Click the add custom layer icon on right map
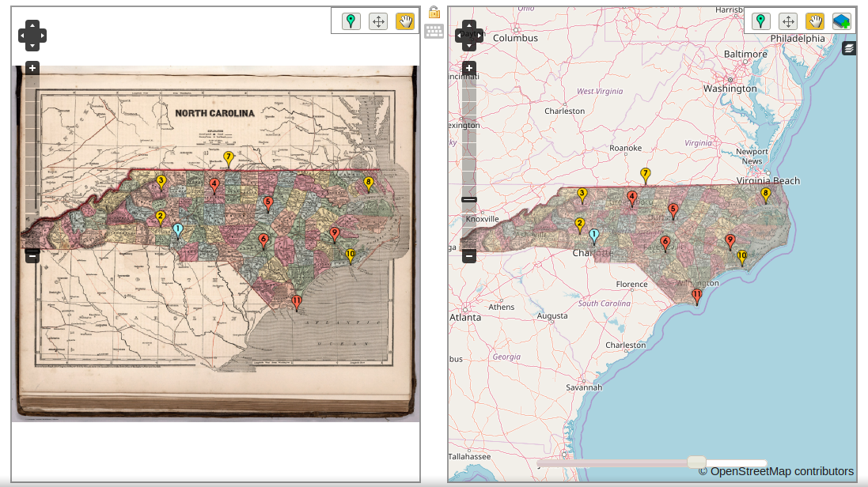The height and width of the screenshot is (487, 868). (x=841, y=21)
